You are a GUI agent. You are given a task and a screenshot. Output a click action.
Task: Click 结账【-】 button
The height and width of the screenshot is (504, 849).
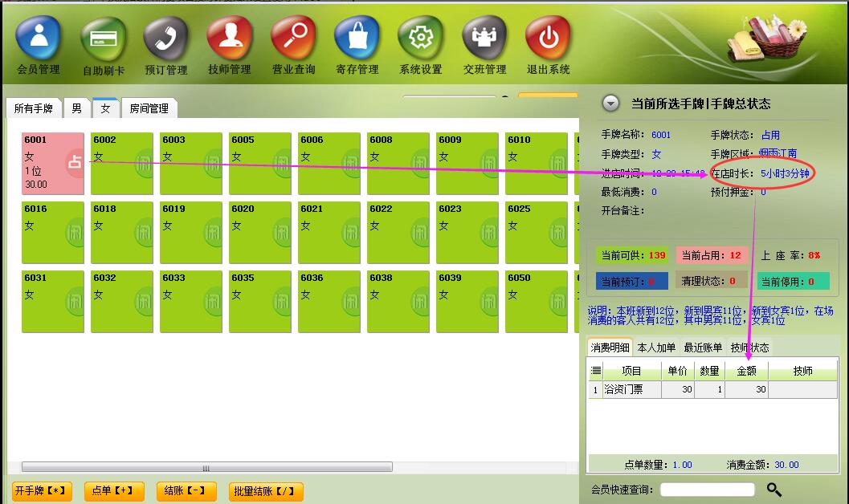click(186, 490)
